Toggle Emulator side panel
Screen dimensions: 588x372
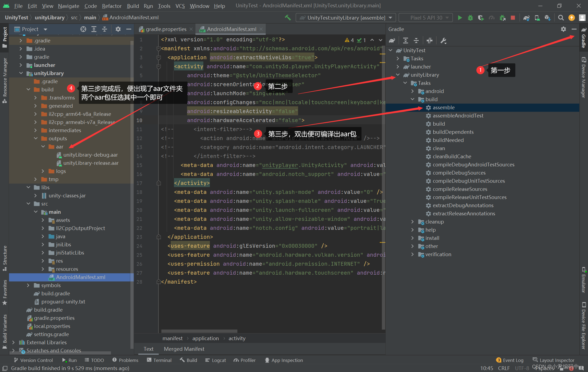(583, 280)
